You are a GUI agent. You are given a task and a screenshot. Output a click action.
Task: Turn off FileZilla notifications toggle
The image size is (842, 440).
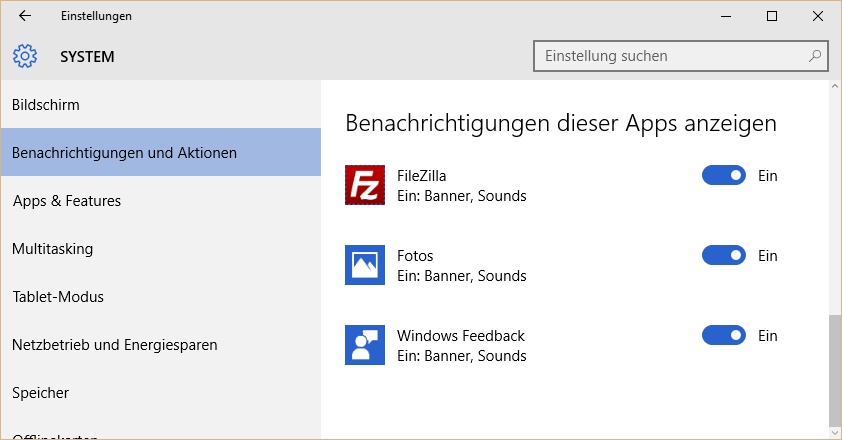click(724, 176)
